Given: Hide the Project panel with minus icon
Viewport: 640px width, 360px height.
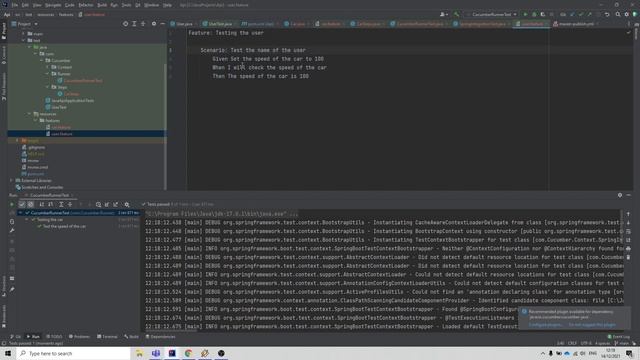Looking at the screenshot, I should (162, 24).
